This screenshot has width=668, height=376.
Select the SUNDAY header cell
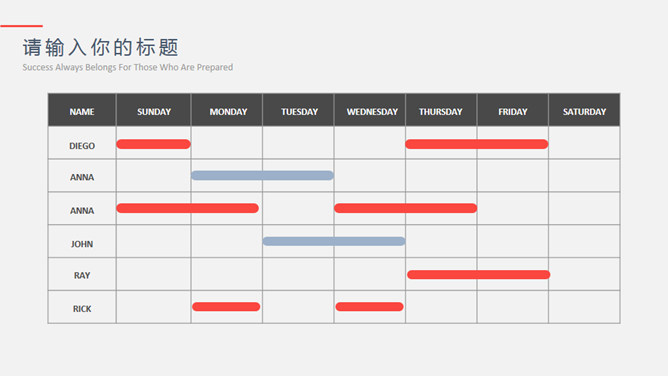[x=154, y=110]
